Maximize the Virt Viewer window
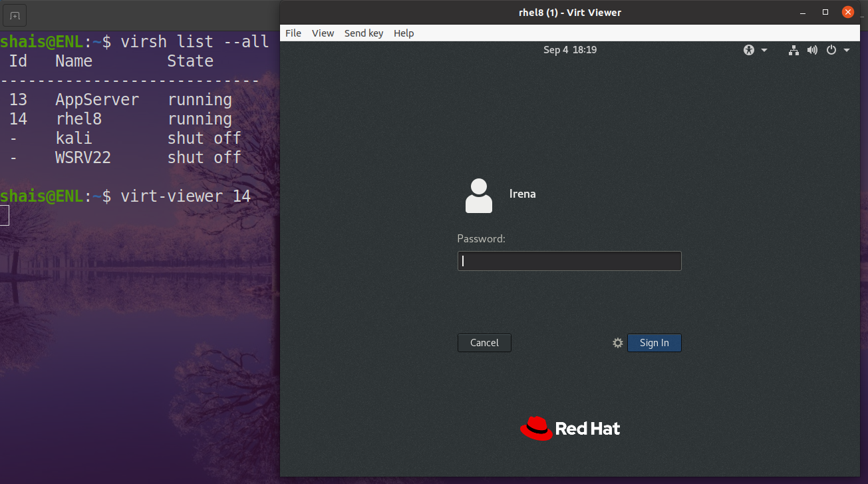868x484 pixels. pyautogui.click(x=825, y=12)
